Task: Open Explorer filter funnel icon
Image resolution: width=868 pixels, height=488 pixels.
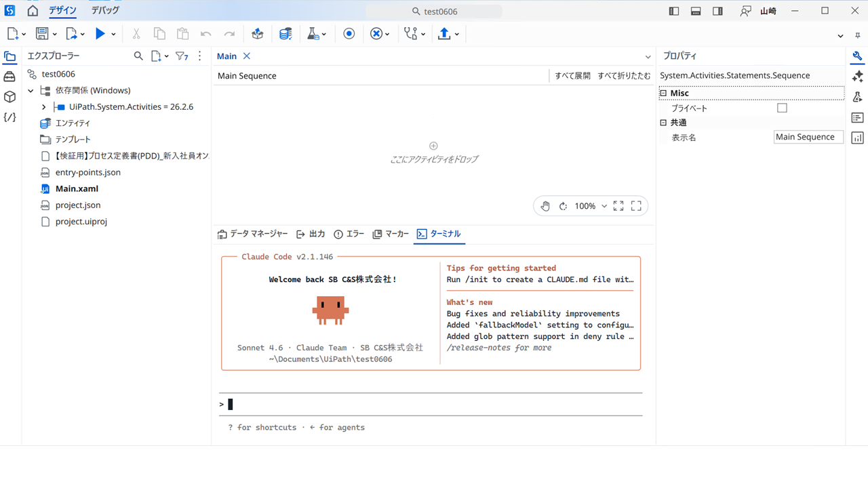Action: click(182, 56)
